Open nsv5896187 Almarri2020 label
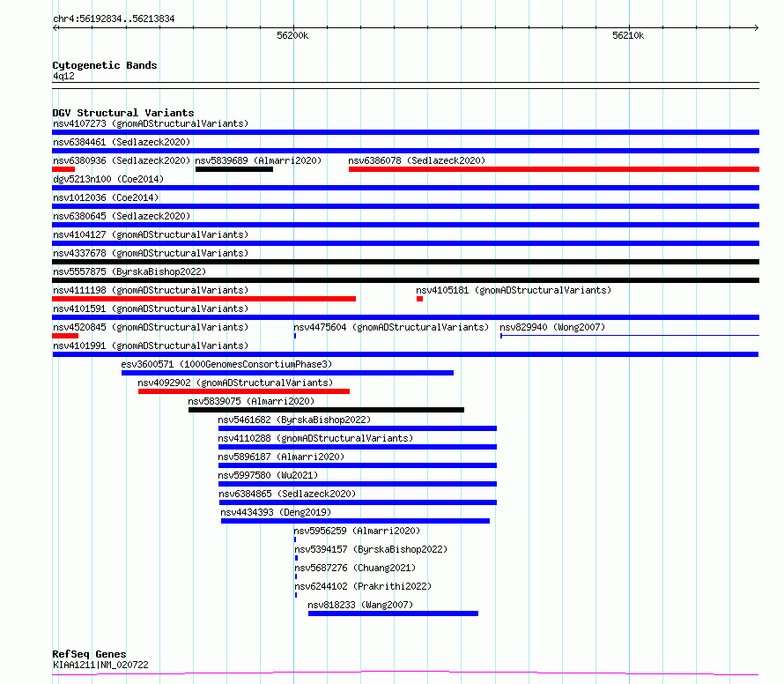 coord(281,457)
